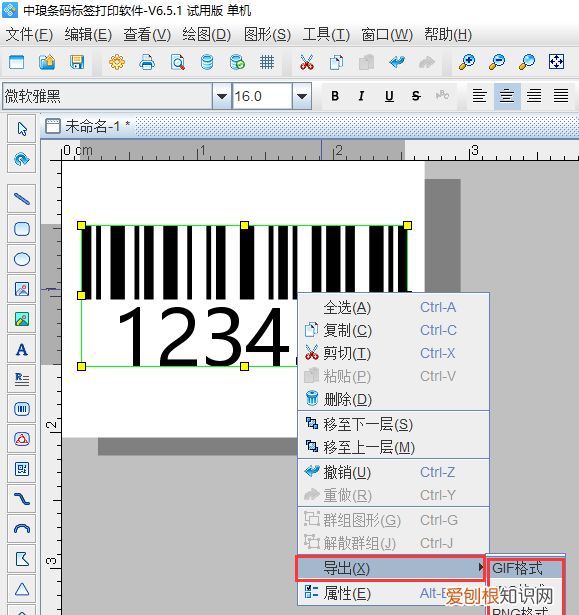Select the triangle shape tool
Viewport: 579px width, 615px height.
[x=22, y=589]
